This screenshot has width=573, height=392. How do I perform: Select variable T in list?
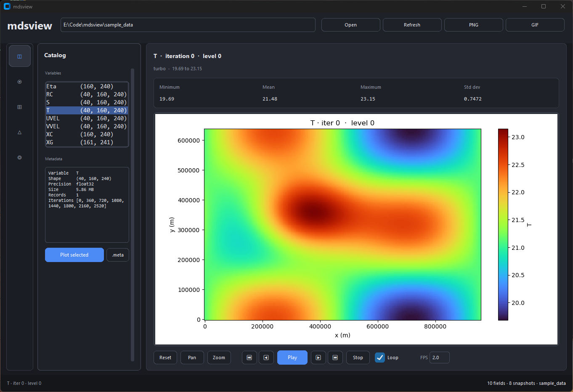pos(87,110)
